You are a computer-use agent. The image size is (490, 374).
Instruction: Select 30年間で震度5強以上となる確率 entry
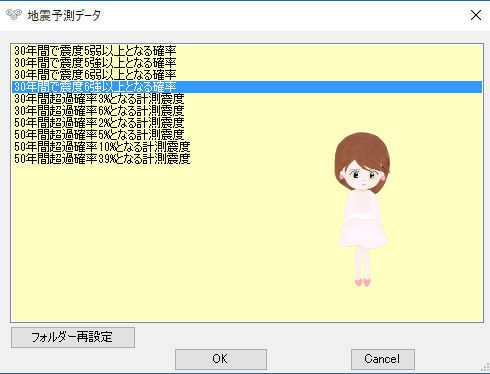[247, 63]
